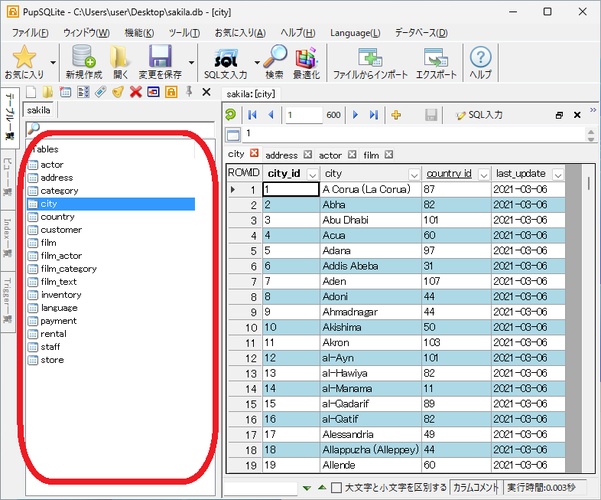Click the lock icon in sidebar toolbar
The image size is (601, 500).
pos(171,92)
